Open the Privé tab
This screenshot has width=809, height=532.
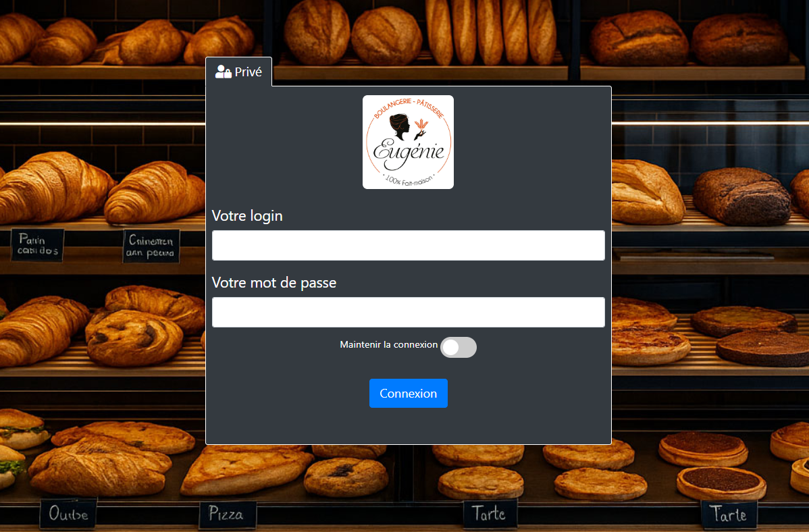click(x=238, y=72)
